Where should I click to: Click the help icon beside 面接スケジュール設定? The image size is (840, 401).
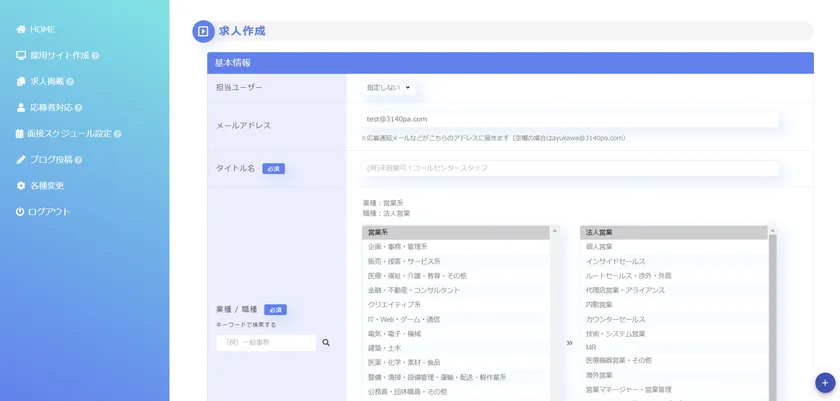click(117, 134)
